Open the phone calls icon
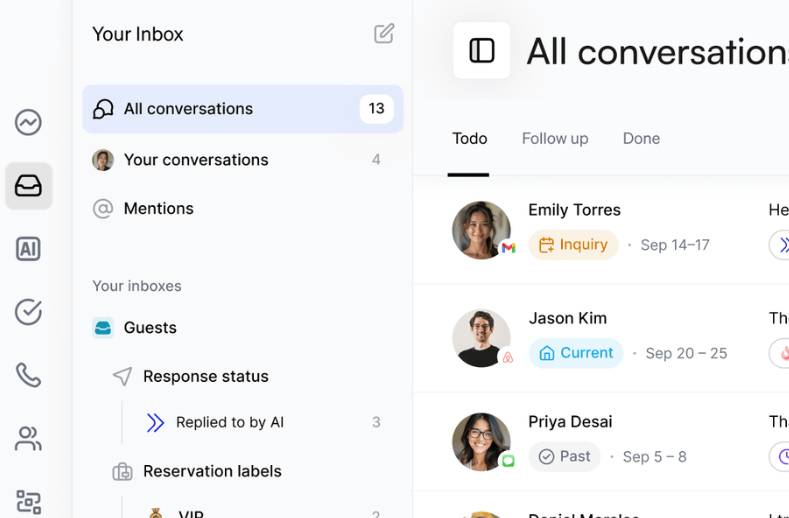 tap(28, 375)
